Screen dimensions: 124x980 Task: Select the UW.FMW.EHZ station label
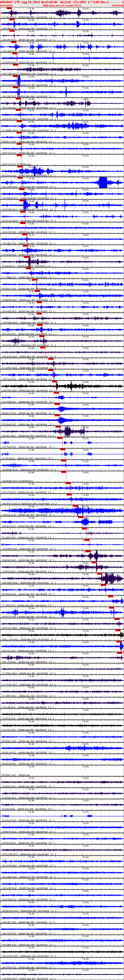[x=28, y=28]
